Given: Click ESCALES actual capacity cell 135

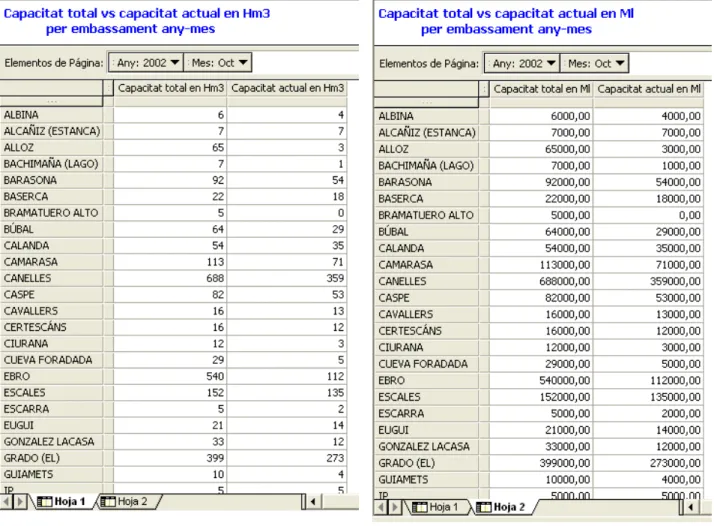Looking at the screenshot, I should (x=287, y=393).
